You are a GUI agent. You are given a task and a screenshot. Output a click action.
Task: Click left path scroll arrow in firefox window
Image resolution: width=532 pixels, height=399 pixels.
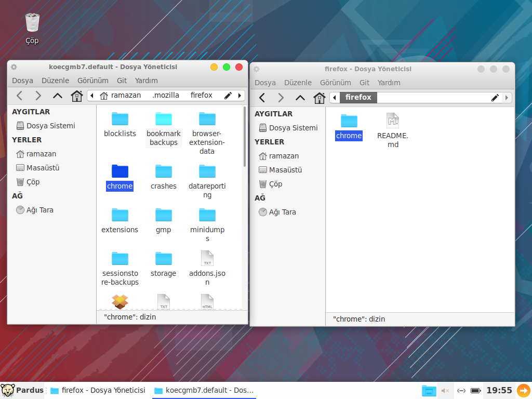335,98
